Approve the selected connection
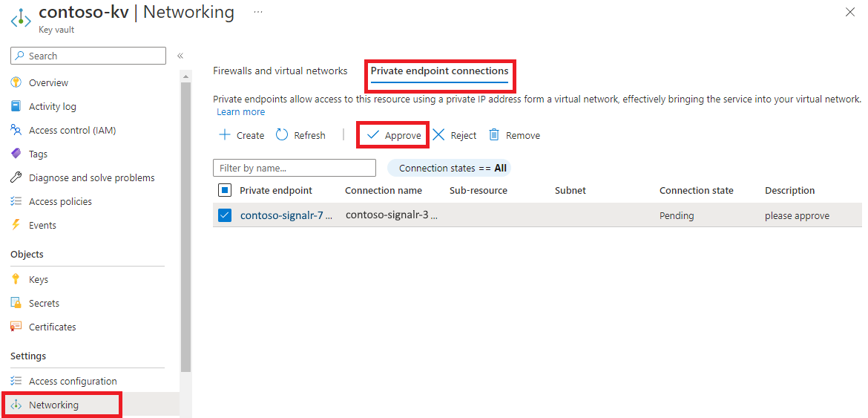This screenshot has height=418, width=868. coord(394,135)
